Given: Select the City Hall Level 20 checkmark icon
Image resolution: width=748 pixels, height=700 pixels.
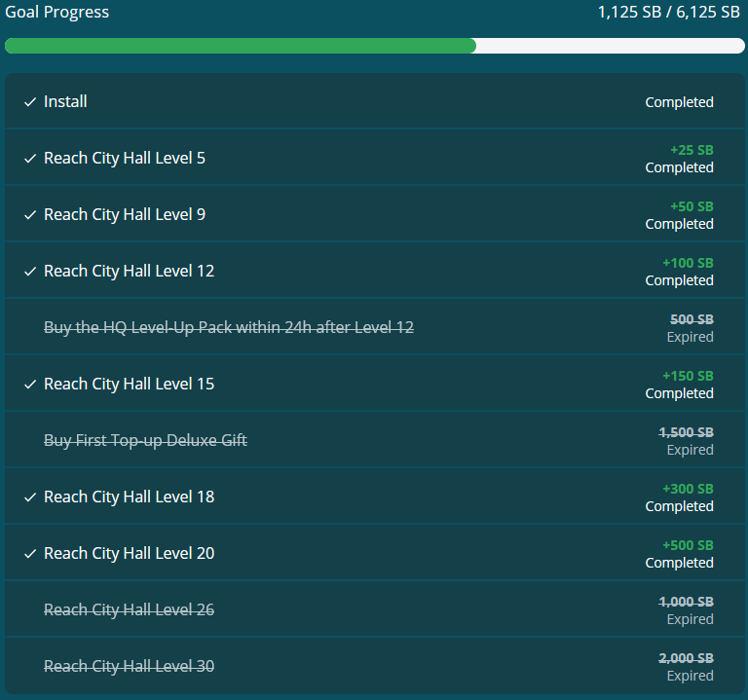Looking at the screenshot, I should [30, 554].
